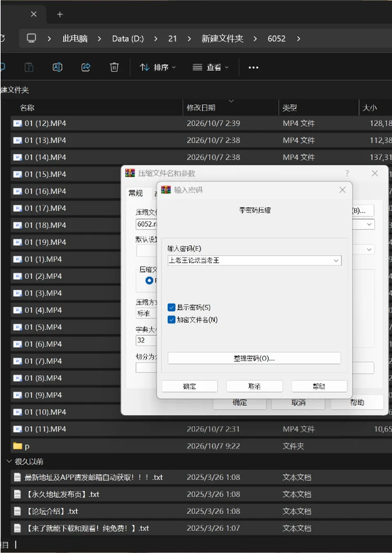Toggle the 加密文件名(N) checkbox
The image size is (392, 553).
pyautogui.click(x=171, y=320)
